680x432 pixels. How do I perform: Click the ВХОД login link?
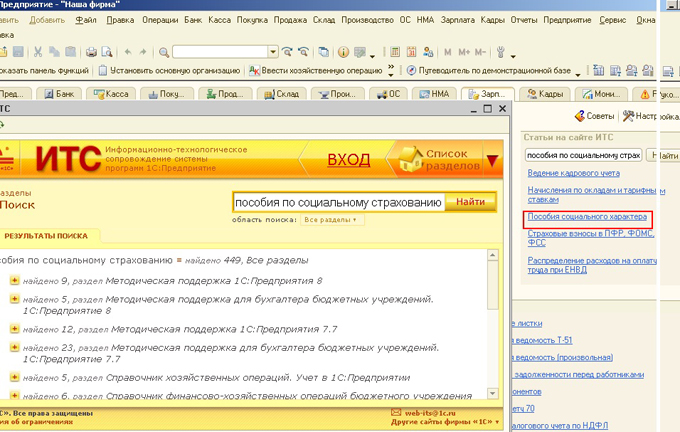click(349, 160)
